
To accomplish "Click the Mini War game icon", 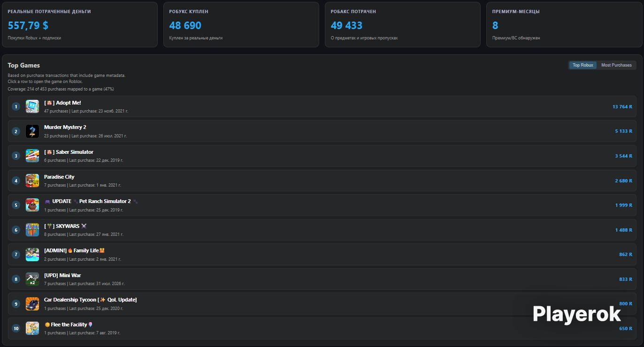I will coord(32,279).
